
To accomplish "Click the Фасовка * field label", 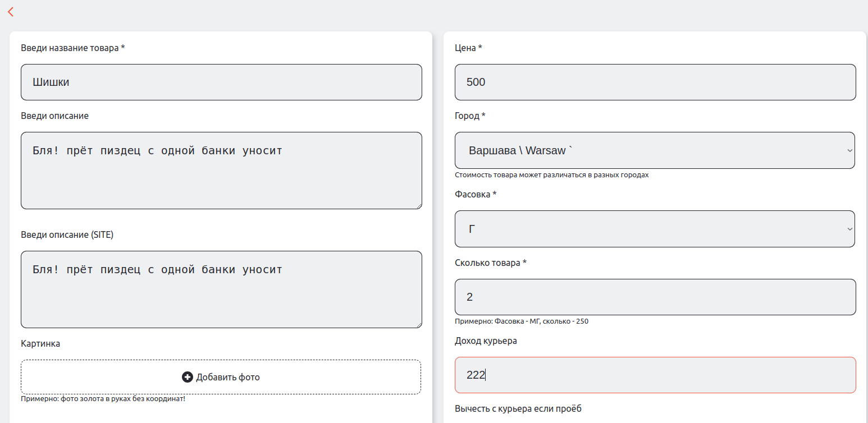I will (476, 195).
